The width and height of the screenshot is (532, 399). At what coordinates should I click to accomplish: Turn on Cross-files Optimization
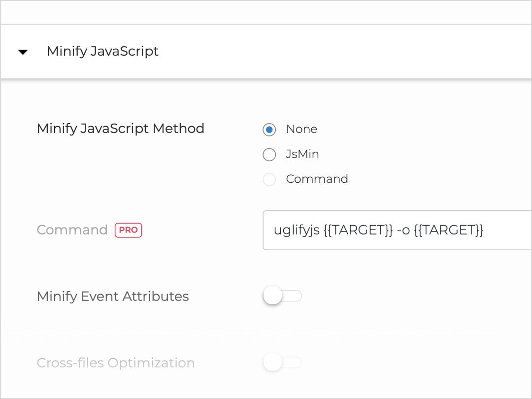point(282,362)
